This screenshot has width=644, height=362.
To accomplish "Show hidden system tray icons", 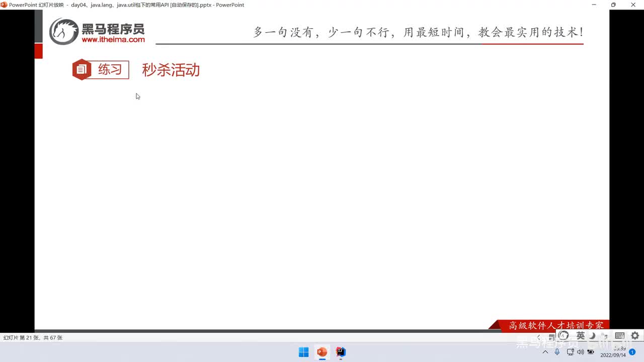I will click(545, 352).
